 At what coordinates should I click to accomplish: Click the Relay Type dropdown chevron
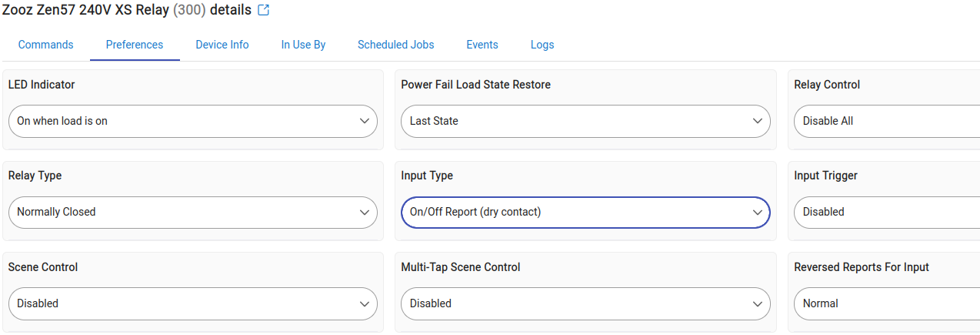click(x=365, y=213)
